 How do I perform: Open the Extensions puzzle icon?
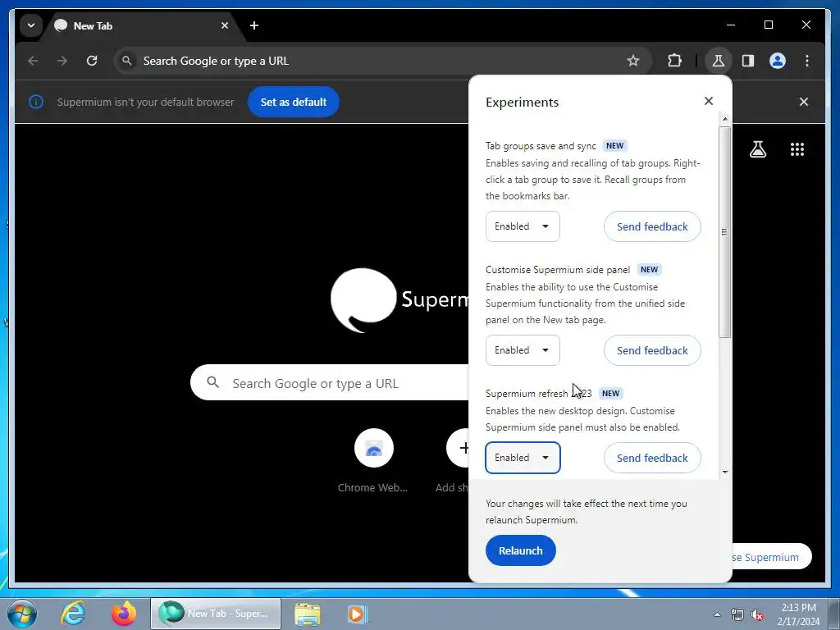tap(674, 61)
